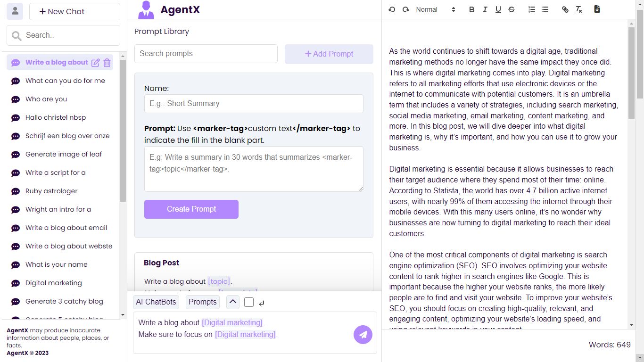Insert a hyperlink using the link icon
Screen dimensions: 644x362
click(x=565, y=9)
